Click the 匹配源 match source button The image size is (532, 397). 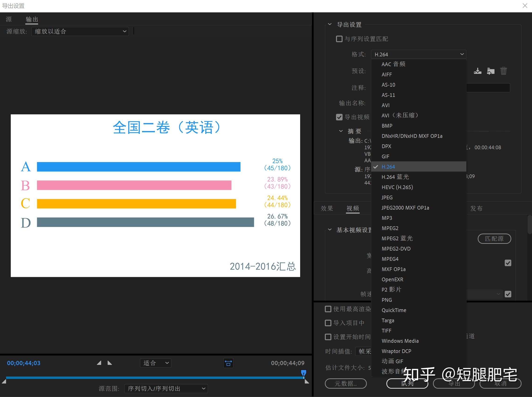click(494, 239)
